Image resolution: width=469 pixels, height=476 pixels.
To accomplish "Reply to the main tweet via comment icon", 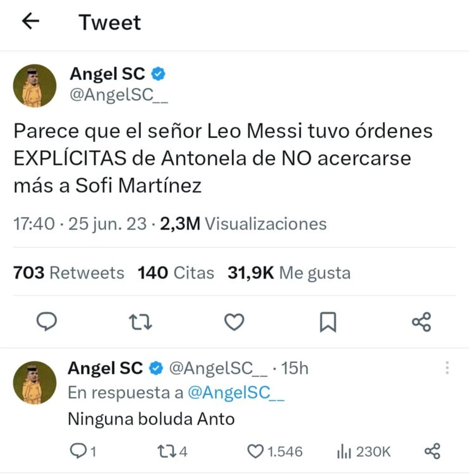I will click(47, 322).
